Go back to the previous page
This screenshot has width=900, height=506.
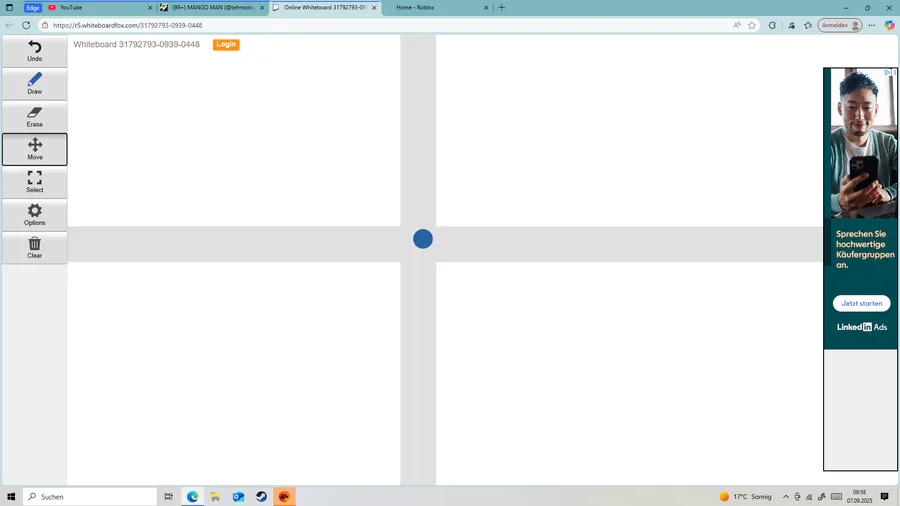tap(9, 25)
